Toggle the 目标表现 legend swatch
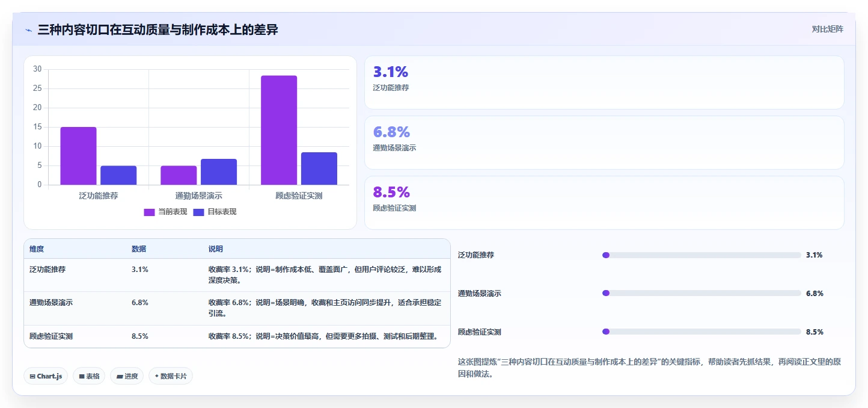This screenshot has height=408, width=868. 198,212
